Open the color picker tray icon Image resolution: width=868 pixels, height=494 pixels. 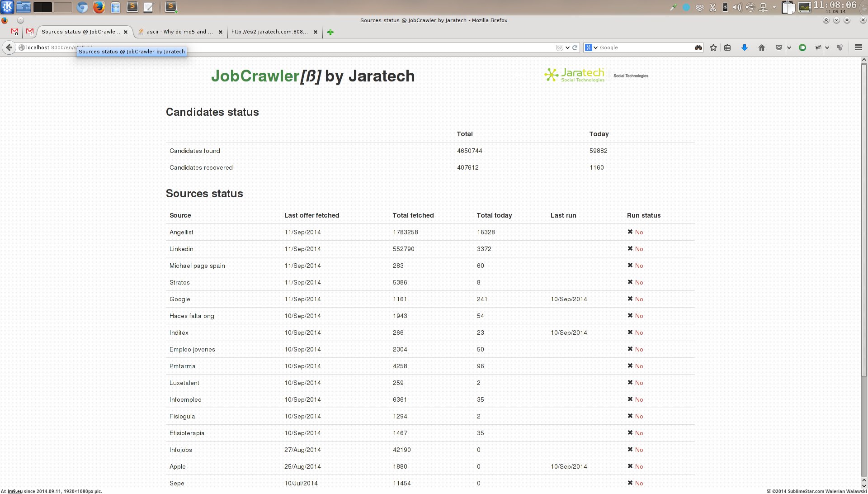point(673,7)
